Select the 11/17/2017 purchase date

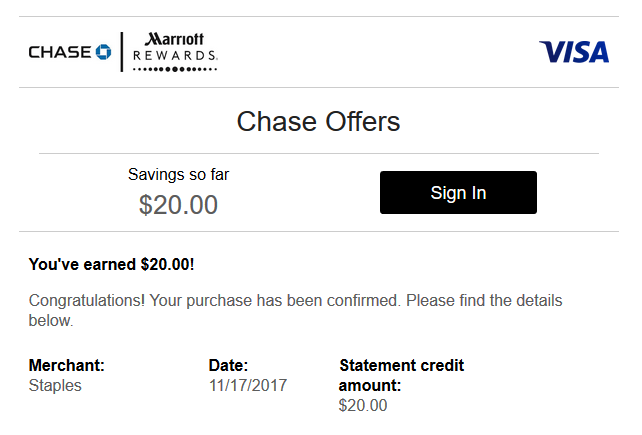point(248,385)
